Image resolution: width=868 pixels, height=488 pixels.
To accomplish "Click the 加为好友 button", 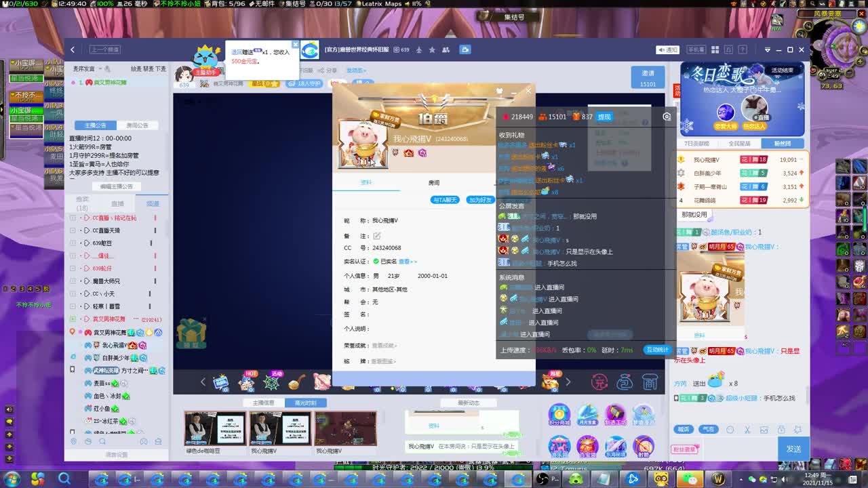I will point(480,200).
